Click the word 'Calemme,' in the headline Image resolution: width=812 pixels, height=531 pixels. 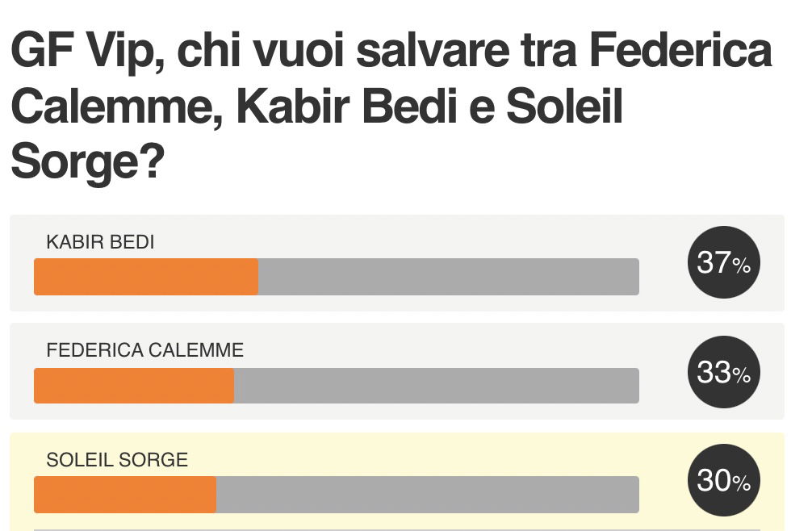coord(117,107)
